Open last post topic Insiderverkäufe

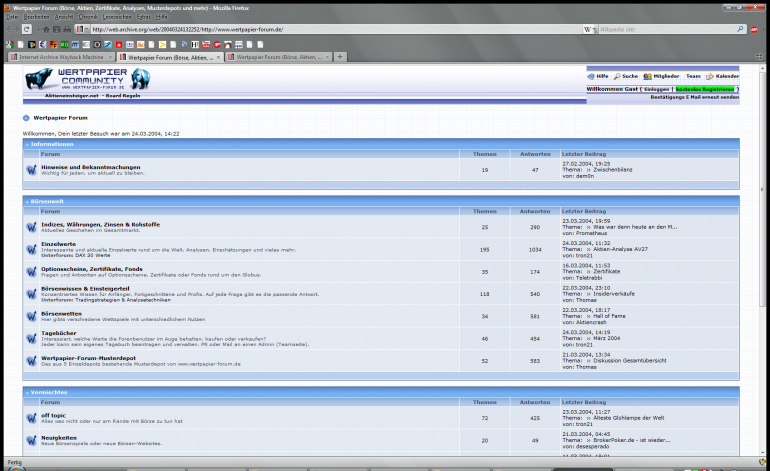(614, 294)
